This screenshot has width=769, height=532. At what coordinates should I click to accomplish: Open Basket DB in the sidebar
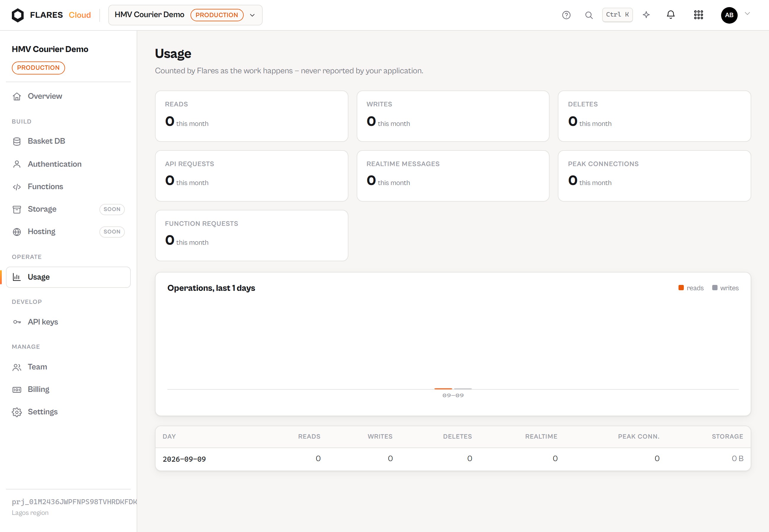point(68,141)
